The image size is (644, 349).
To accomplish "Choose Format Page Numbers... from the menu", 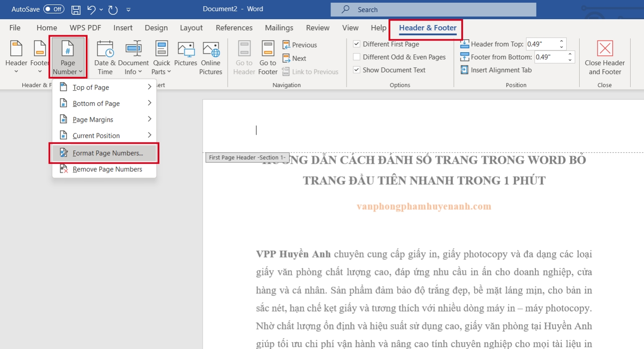I will [x=105, y=153].
